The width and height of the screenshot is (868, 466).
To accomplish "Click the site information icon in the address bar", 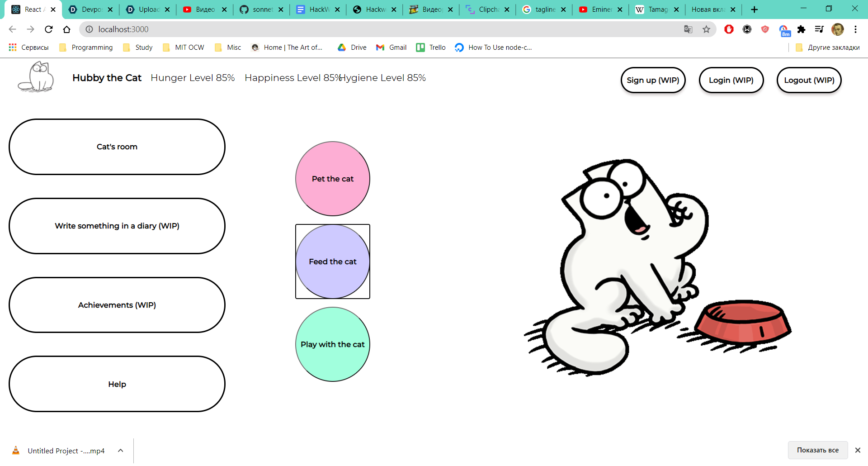I will [90, 29].
